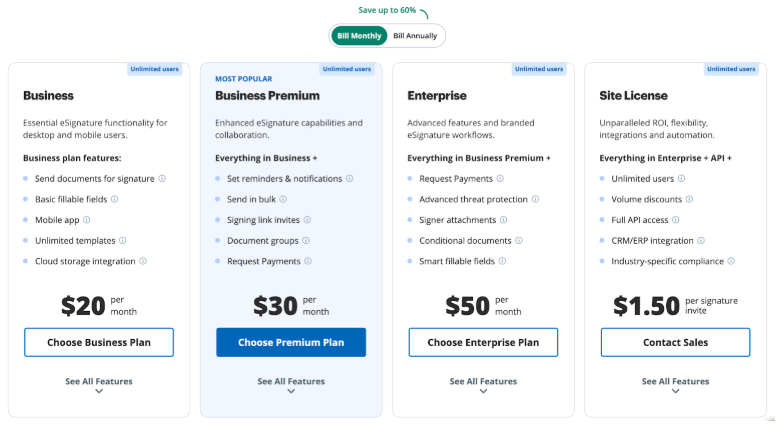Click Choose Premium Plan button
This screenshot has width=783, height=430.
point(291,342)
